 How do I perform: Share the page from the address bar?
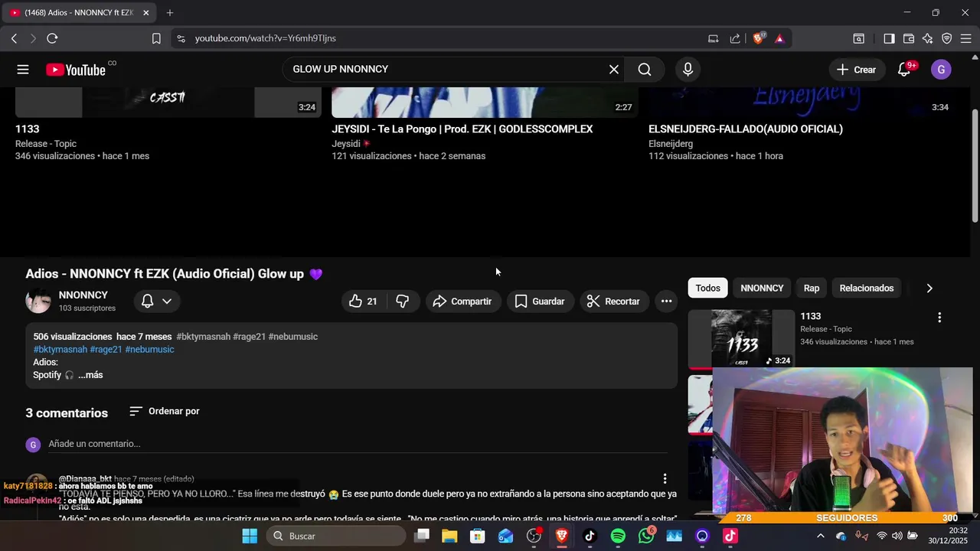point(735,38)
